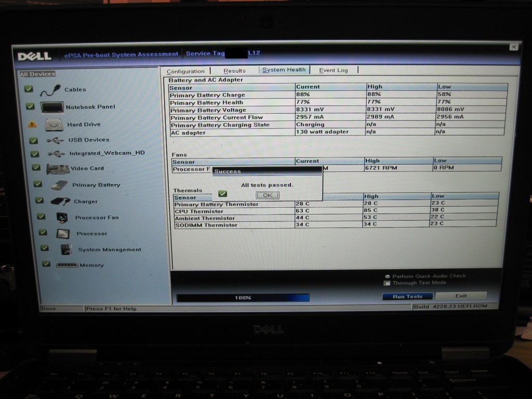Toggle the Primary Battery test checkbox

pos(37,184)
